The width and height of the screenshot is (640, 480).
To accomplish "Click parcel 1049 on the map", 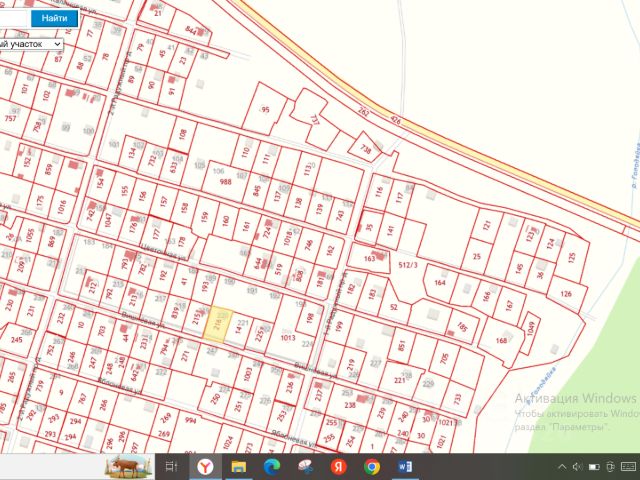I will pos(531,328).
